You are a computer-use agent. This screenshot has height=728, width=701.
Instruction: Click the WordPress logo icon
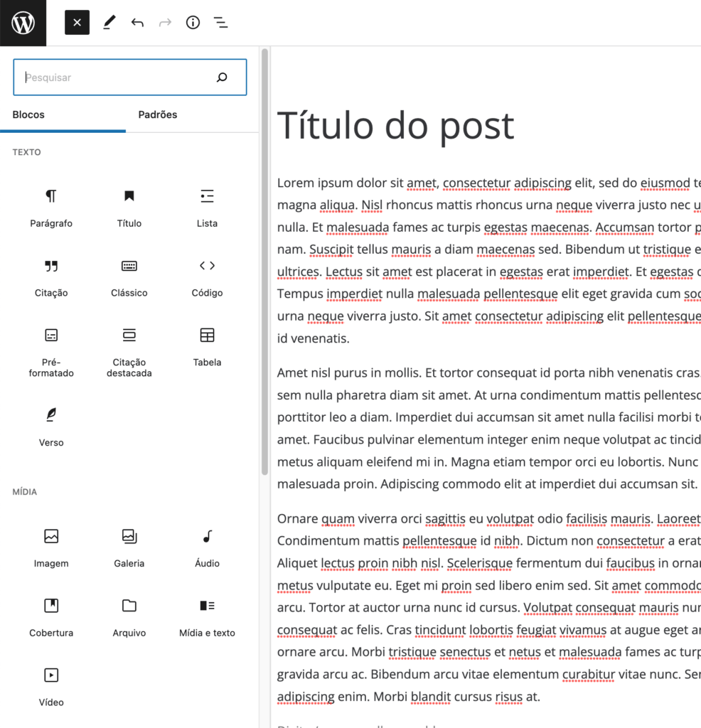pos(23,23)
